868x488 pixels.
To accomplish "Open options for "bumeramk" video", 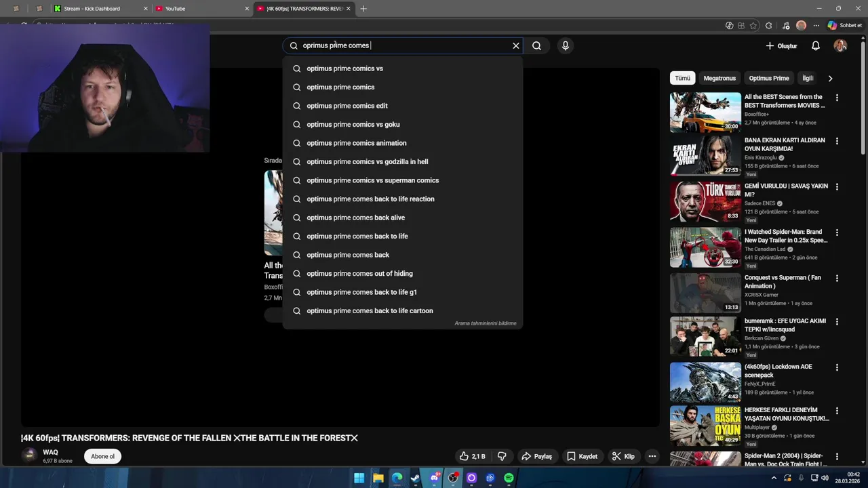I will click(837, 322).
